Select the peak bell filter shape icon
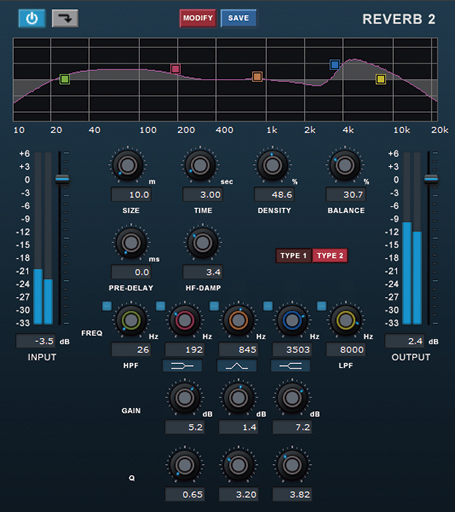455x512 pixels. (237, 366)
